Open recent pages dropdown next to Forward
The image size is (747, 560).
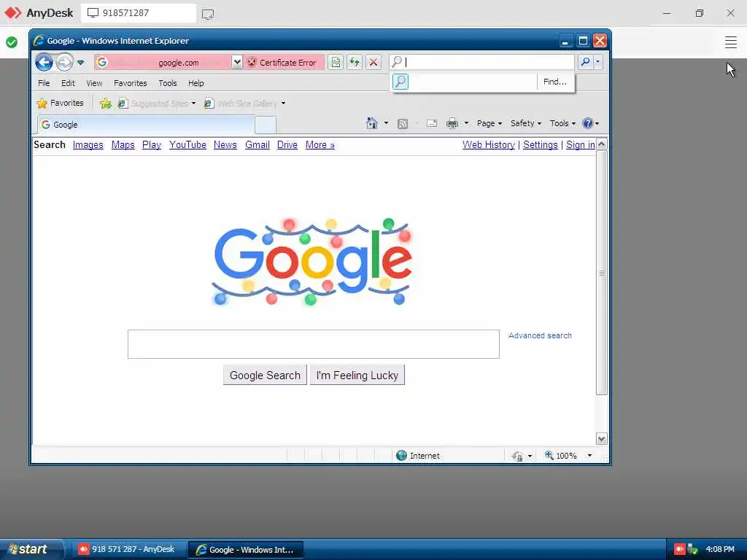click(80, 63)
